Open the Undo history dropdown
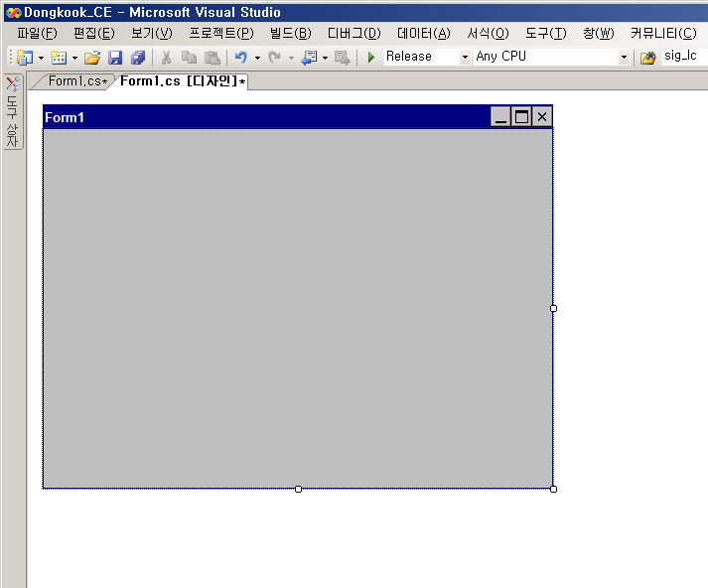Viewport: 708px width, 588px height. (257, 58)
